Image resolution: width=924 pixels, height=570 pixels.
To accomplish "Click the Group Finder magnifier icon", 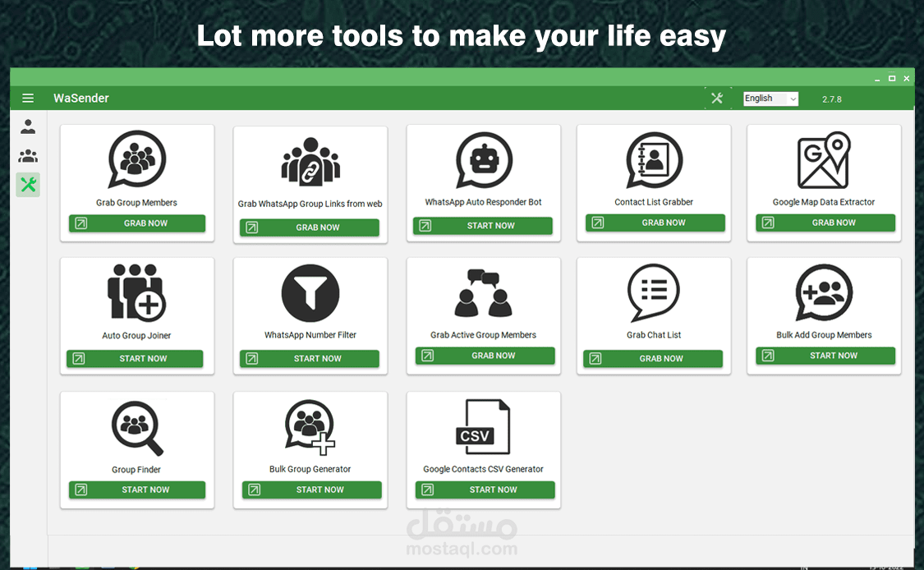I will [136, 428].
